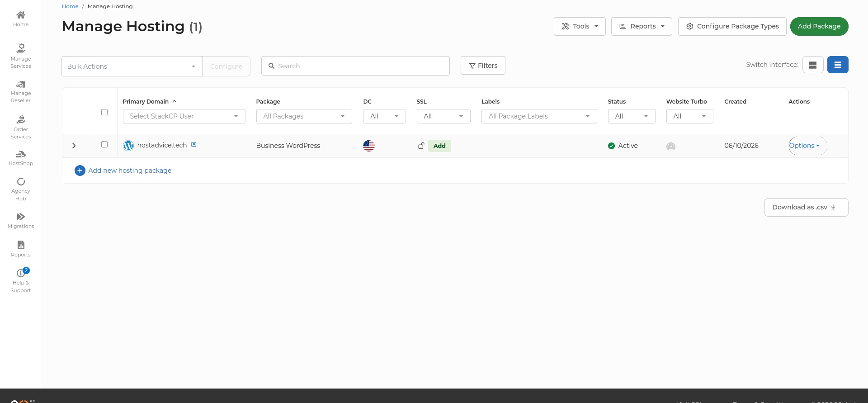
Task: Click the SSL padlock icon
Action: 421,146
